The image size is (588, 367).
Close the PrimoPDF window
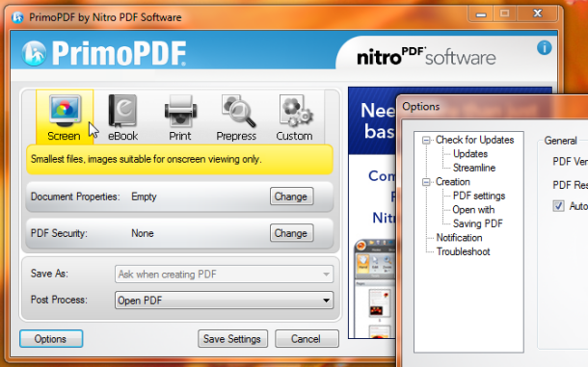[537, 14]
